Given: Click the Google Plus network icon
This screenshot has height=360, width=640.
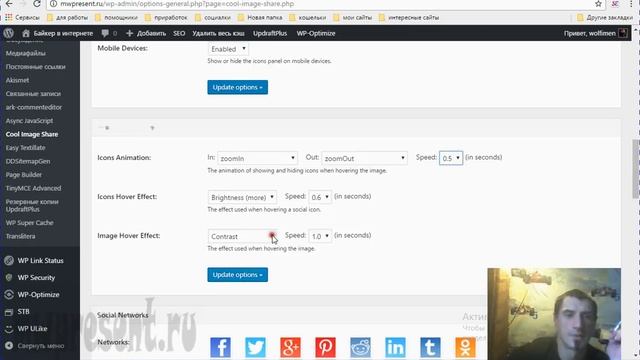Looking at the screenshot, I should [290, 347].
